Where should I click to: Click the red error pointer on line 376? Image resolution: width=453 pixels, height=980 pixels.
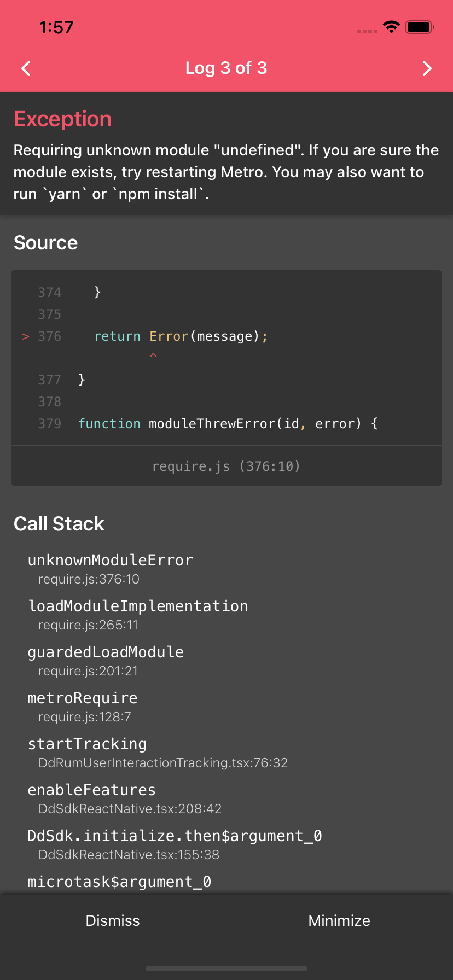tap(25, 336)
